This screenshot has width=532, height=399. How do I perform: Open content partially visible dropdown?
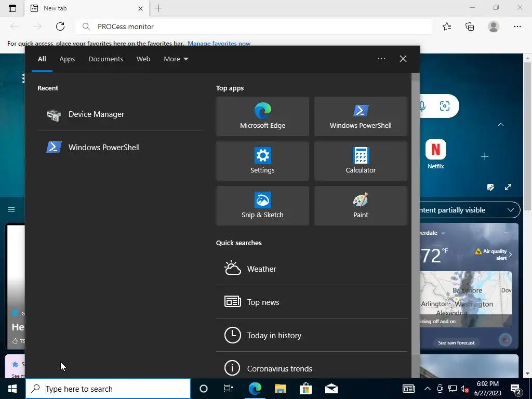pyautogui.click(x=470, y=210)
